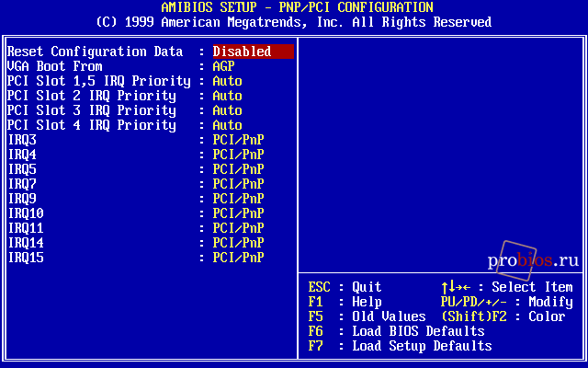588x368 pixels.
Task: Click the Help entry next to F1
Action: click(x=367, y=302)
